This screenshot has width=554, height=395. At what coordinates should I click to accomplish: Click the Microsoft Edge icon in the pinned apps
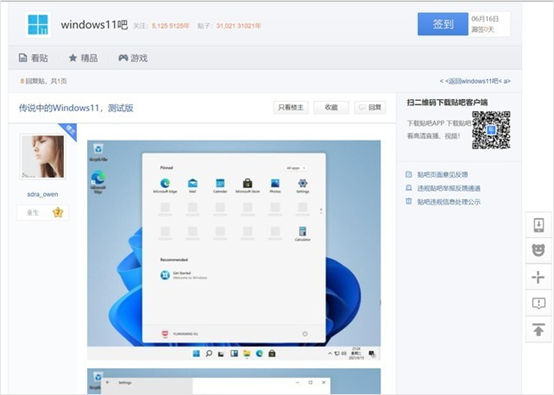[165, 183]
